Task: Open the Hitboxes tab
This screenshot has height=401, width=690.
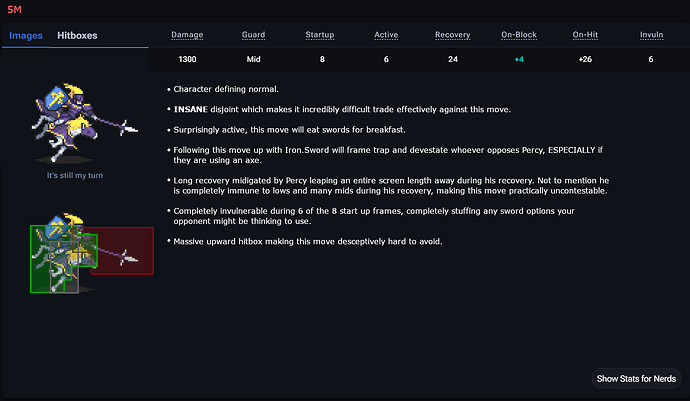Action: (x=77, y=35)
